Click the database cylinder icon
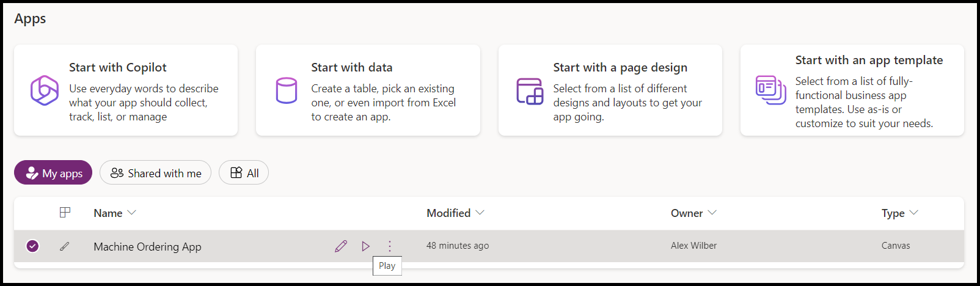This screenshot has height=286, width=980. coord(286,90)
